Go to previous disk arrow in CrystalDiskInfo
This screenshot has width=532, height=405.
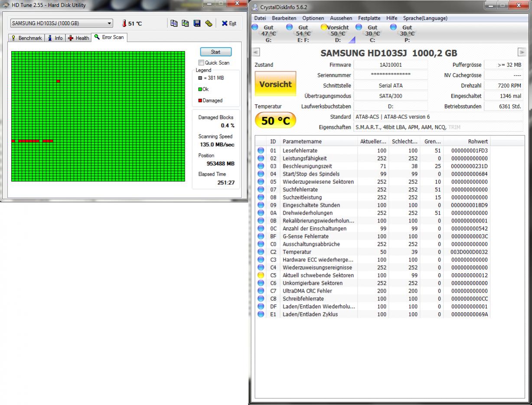256,53
